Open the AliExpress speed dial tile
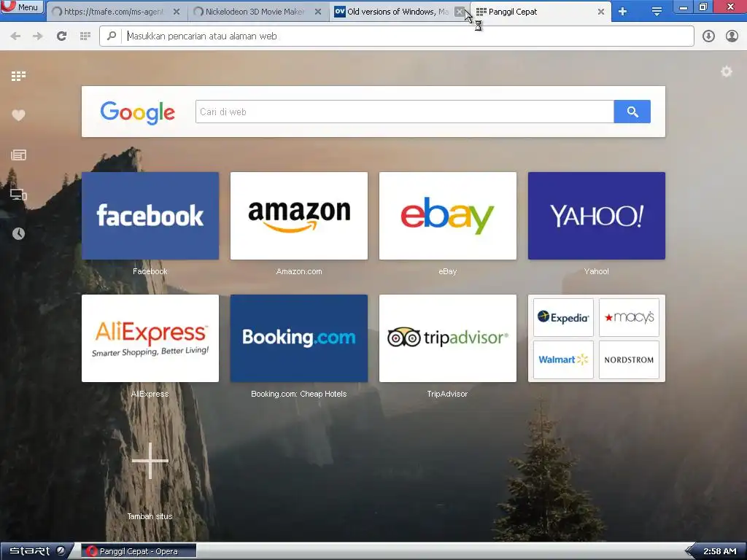 150,338
